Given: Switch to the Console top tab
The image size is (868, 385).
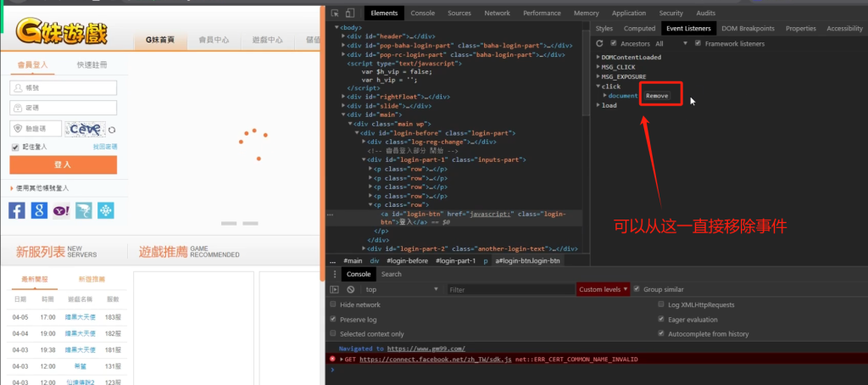Looking at the screenshot, I should (x=422, y=14).
